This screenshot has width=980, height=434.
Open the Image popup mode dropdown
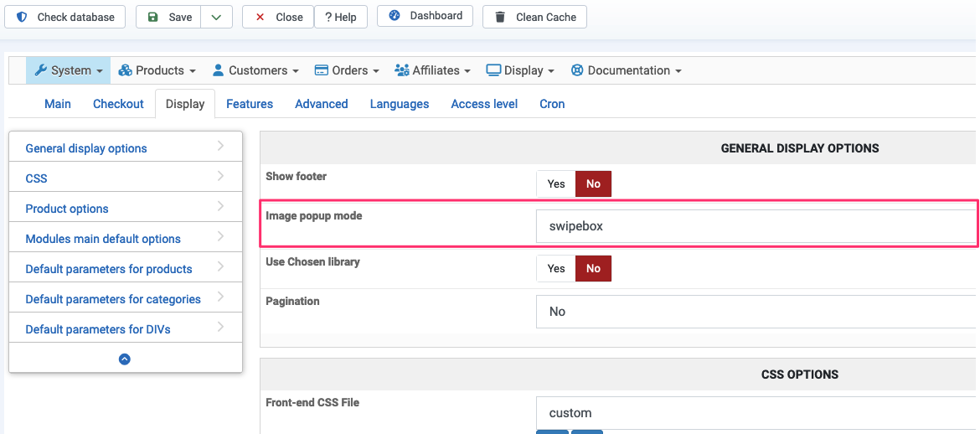(754, 226)
